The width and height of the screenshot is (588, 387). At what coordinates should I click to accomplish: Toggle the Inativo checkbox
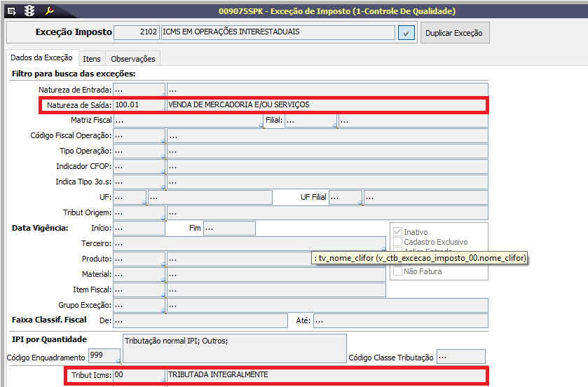click(x=397, y=232)
